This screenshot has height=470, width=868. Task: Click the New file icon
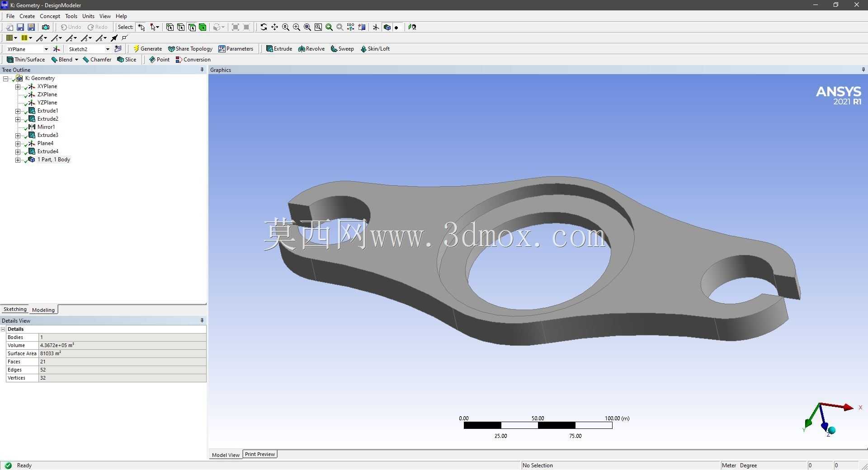(9, 27)
